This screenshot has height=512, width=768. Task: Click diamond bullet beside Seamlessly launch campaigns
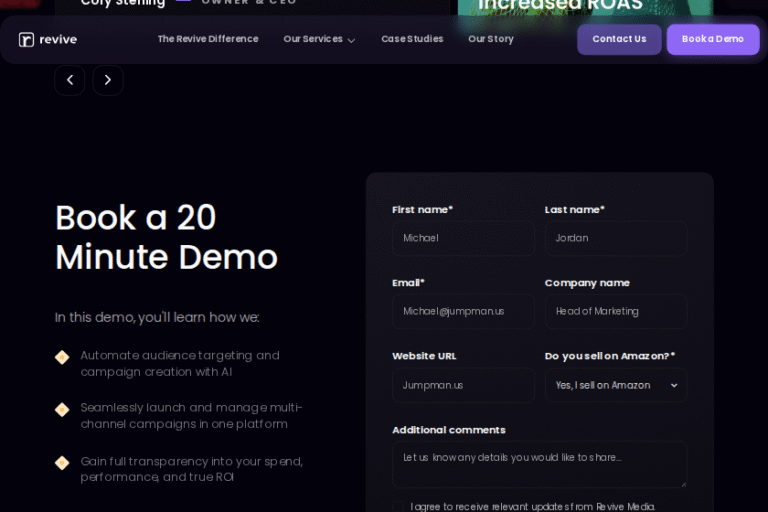[62, 409]
